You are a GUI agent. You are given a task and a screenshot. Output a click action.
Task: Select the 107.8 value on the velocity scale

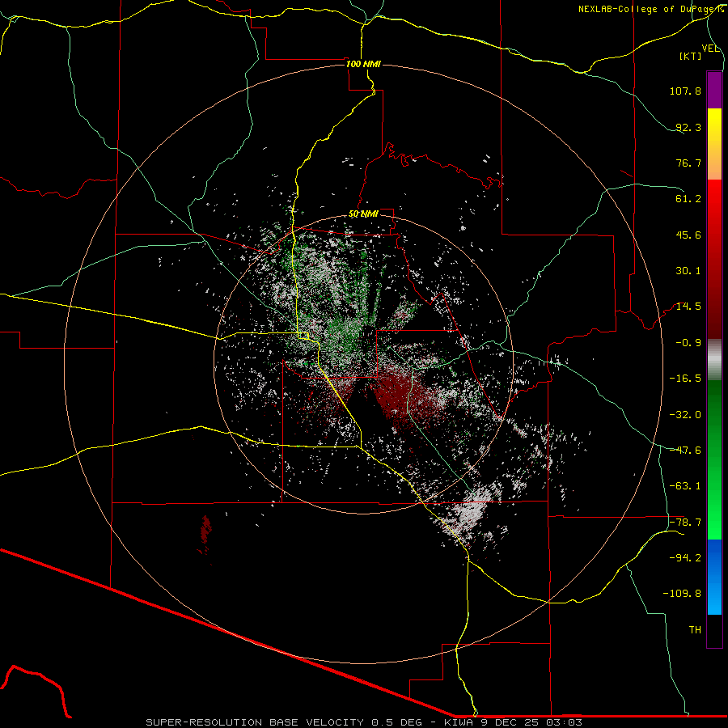pyautogui.click(x=685, y=91)
